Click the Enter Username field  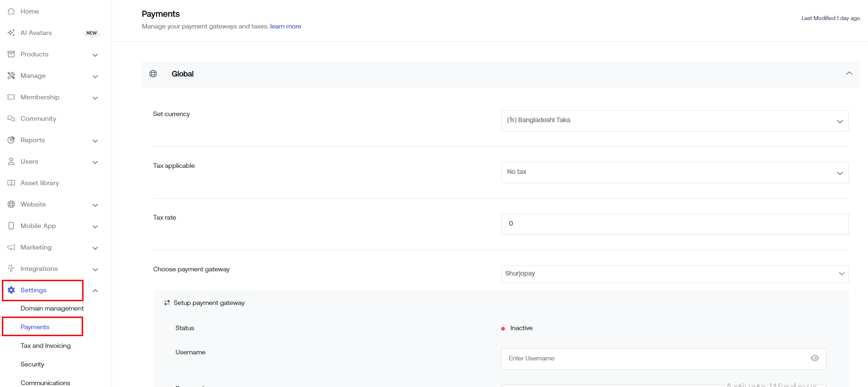coord(653,359)
